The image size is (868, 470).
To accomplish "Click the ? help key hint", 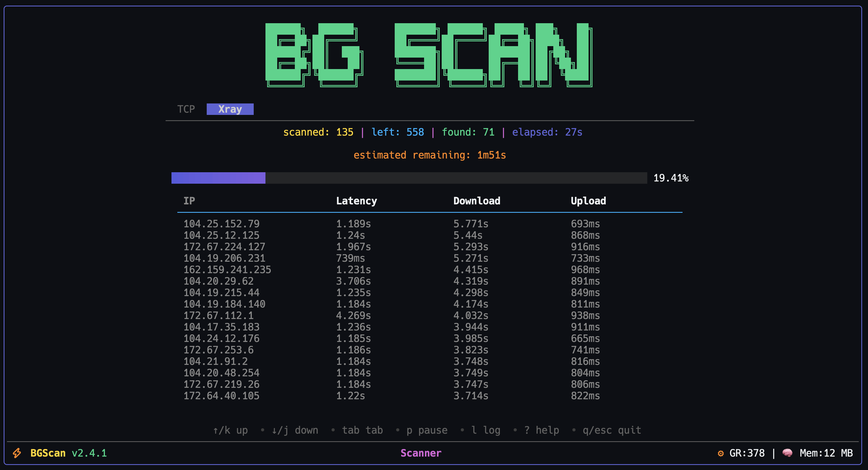I will pyautogui.click(x=542, y=430).
